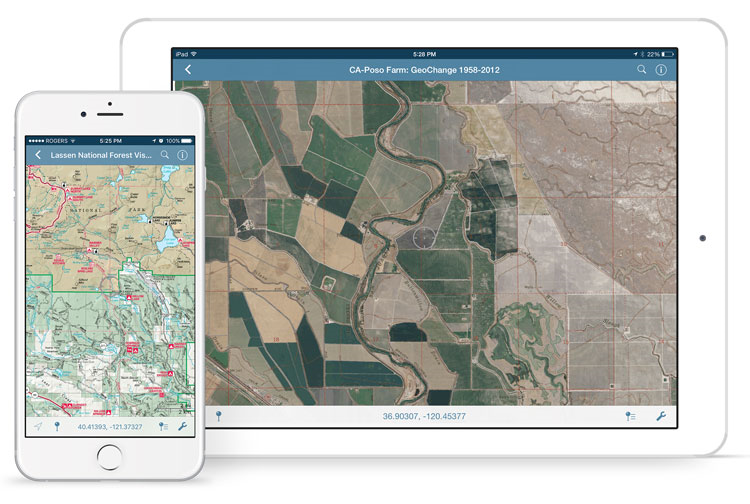The width and height of the screenshot is (750, 504).
Task: Open the wrench tools on the iPhone toolbar
Action: [182, 426]
